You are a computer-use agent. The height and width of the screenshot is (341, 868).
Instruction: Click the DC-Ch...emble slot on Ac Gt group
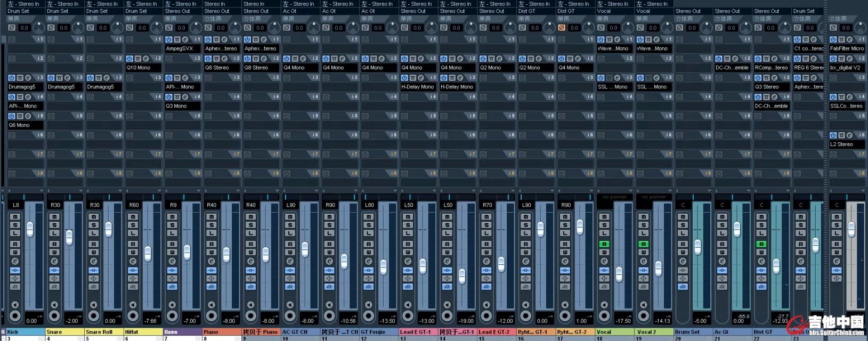click(733, 68)
